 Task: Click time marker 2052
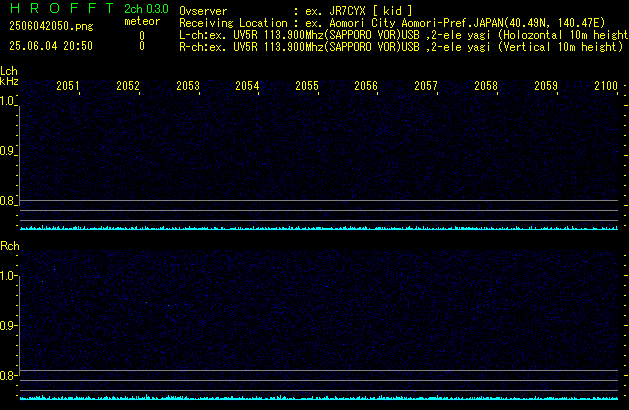click(x=128, y=86)
